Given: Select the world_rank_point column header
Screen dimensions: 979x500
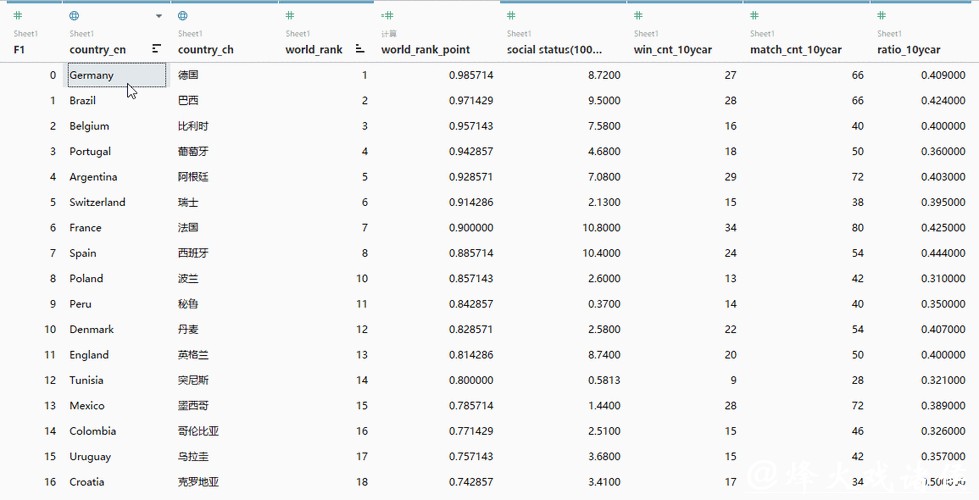Looking at the screenshot, I should [425, 49].
